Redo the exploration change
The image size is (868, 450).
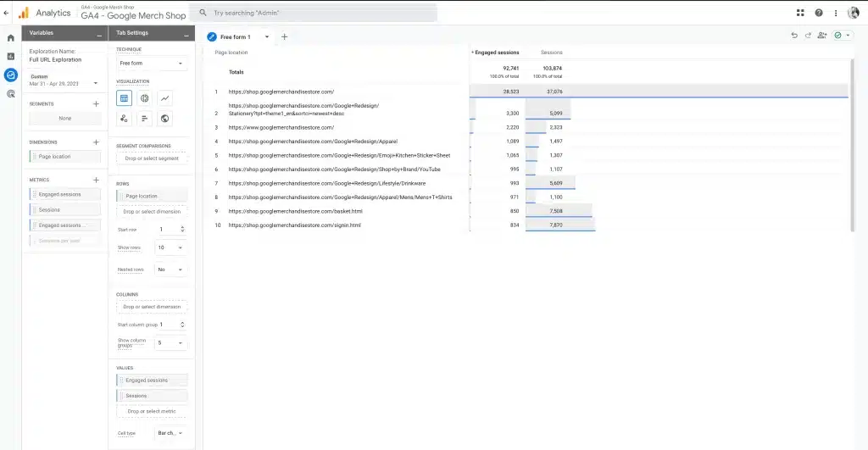(x=808, y=36)
